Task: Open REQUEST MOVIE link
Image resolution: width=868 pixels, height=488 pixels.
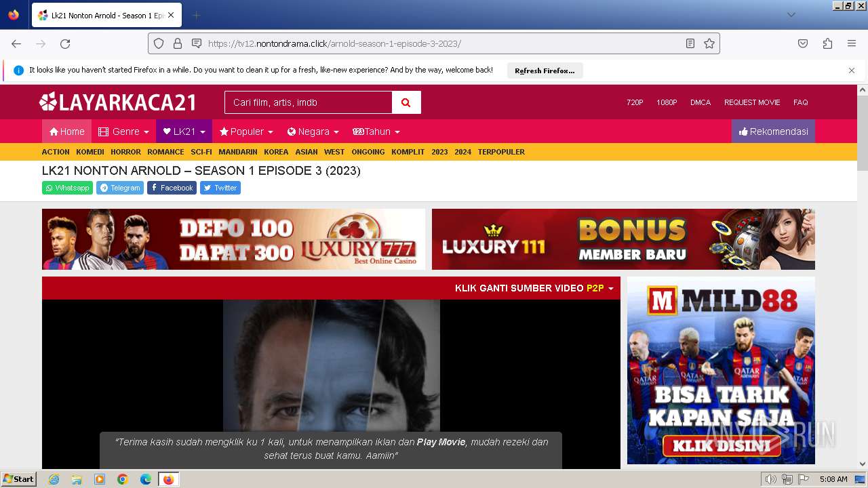Action: point(752,102)
